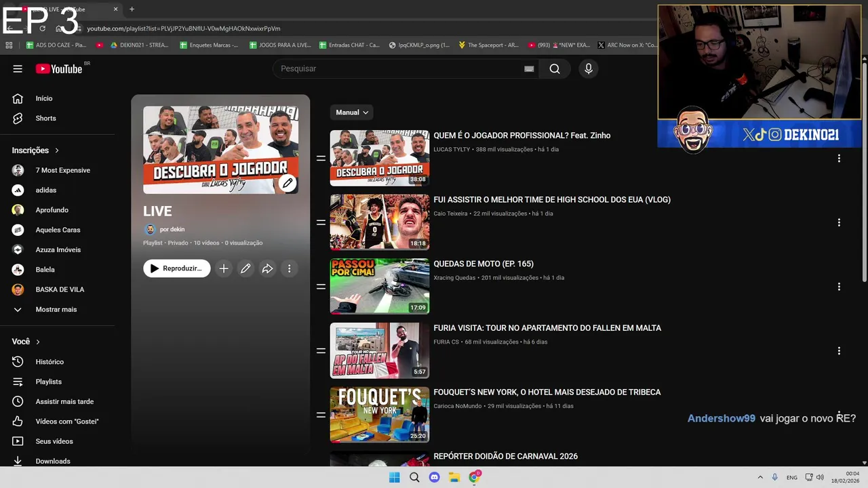Open the Manual sort dropdown
This screenshot has height=488, width=868.
pyautogui.click(x=352, y=113)
